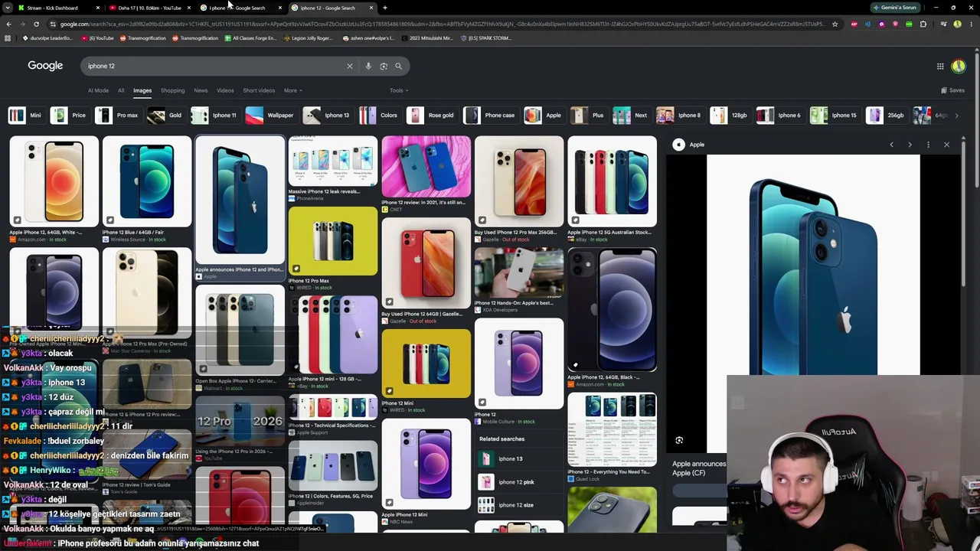Open the Google account avatar menu

point(959,66)
